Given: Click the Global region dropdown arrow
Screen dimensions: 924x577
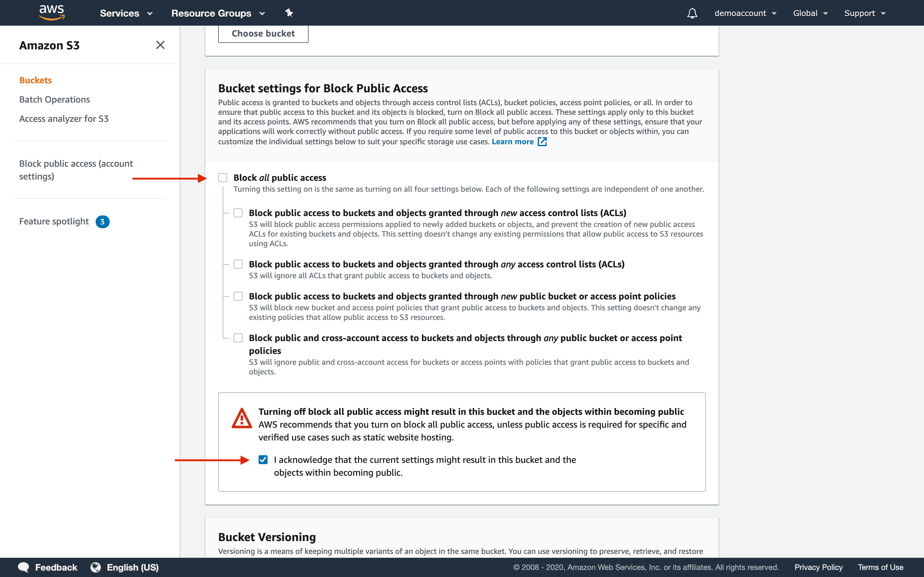Looking at the screenshot, I should point(827,13).
